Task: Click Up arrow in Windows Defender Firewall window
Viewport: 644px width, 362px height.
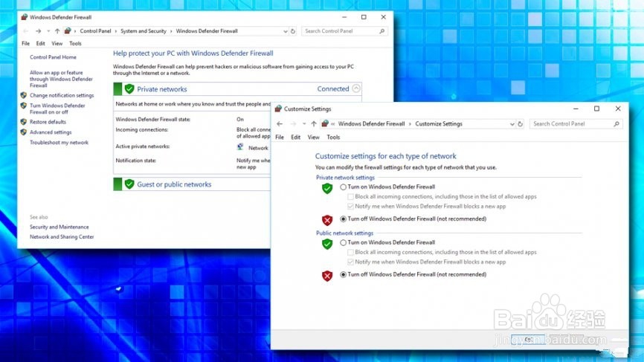Action: (x=57, y=31)
